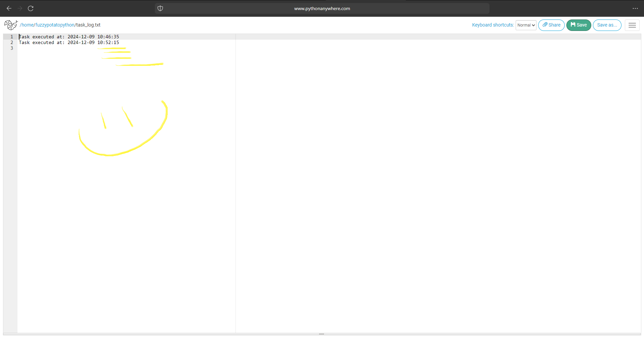Open the browser options ellipsis menu
The height and width of the screenshot is (339, 644).
[x=636, y=8]
